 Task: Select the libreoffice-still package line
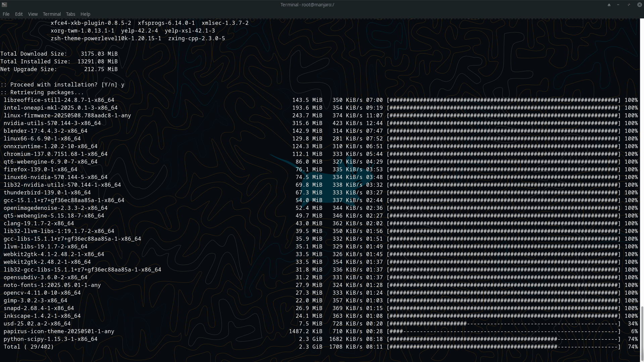59,100
